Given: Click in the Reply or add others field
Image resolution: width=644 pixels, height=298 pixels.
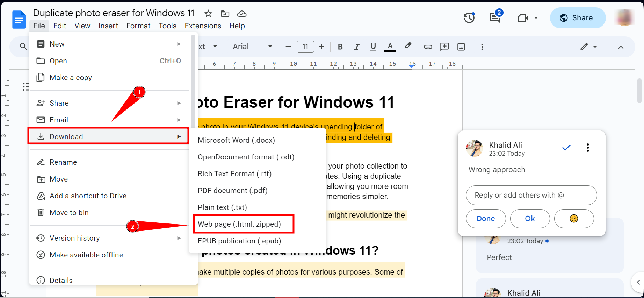Looking at the screenshot, I should point(531,195).
